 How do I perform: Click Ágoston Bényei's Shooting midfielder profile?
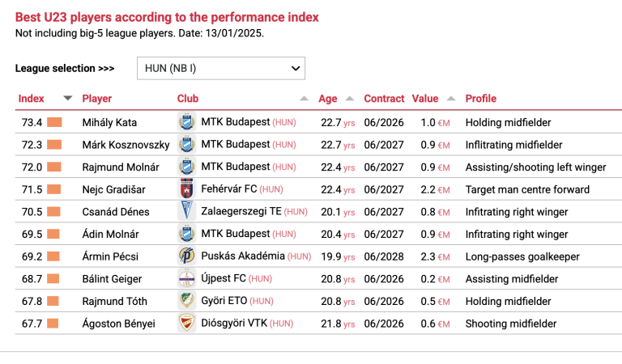511,324
